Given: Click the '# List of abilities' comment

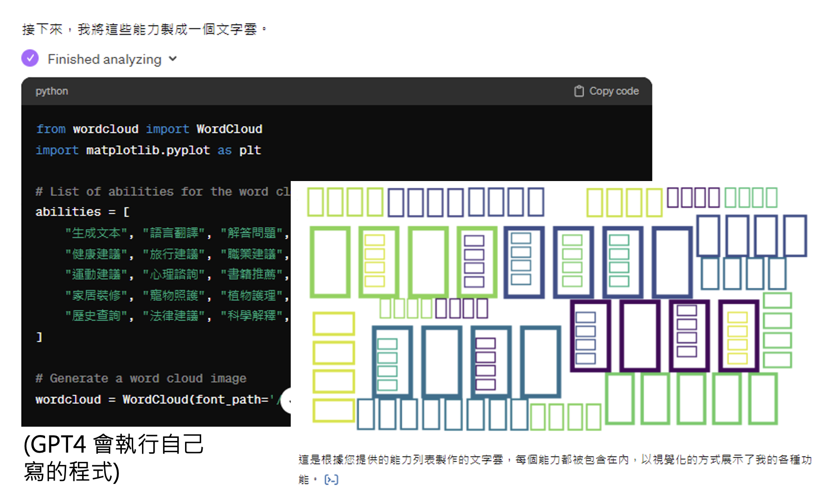Looking at the screenshot, I should click(162, 191).
